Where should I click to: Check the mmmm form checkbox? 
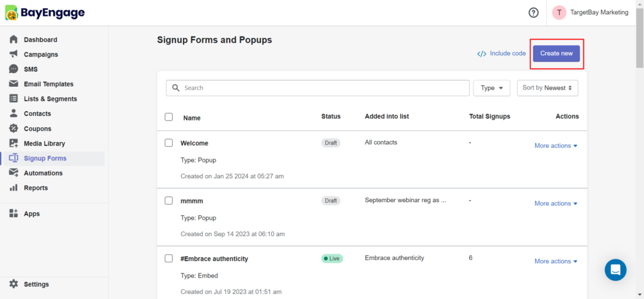click(x=169, y=201)
